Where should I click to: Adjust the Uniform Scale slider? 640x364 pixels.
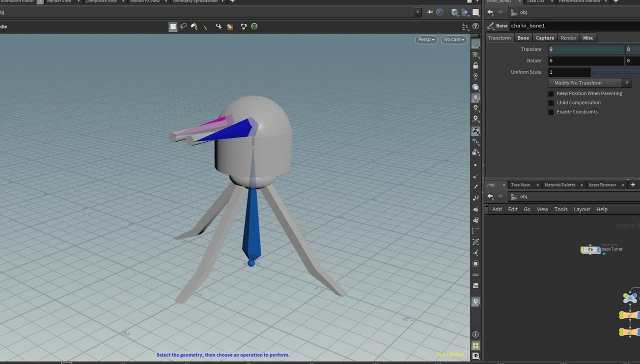(616, 72)
